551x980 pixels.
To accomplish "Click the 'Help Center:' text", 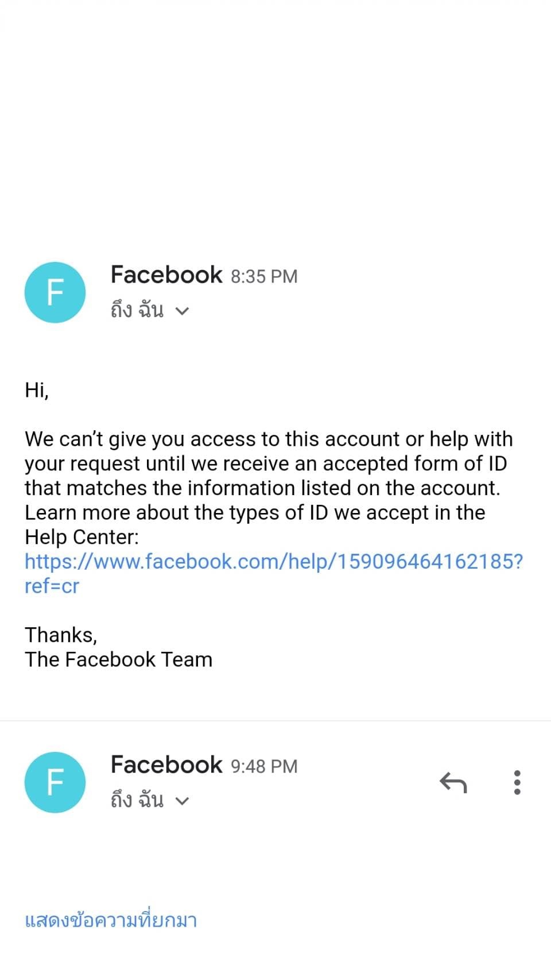I will click(82, 537).
